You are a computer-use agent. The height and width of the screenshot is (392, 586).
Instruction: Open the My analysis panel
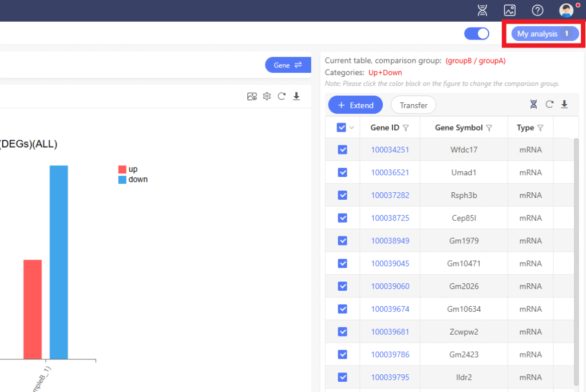(544, 34)
